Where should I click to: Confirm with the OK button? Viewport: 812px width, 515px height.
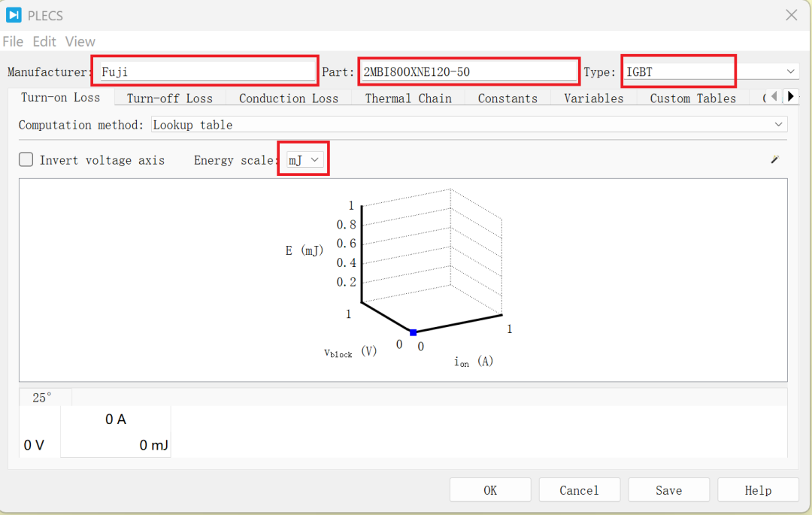point(490,489)
